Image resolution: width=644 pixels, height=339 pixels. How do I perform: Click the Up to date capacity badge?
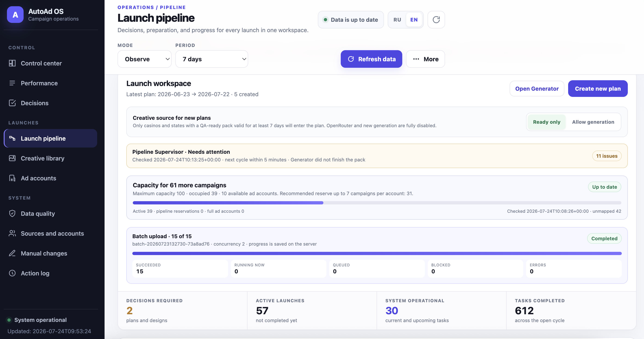point(604,187)
